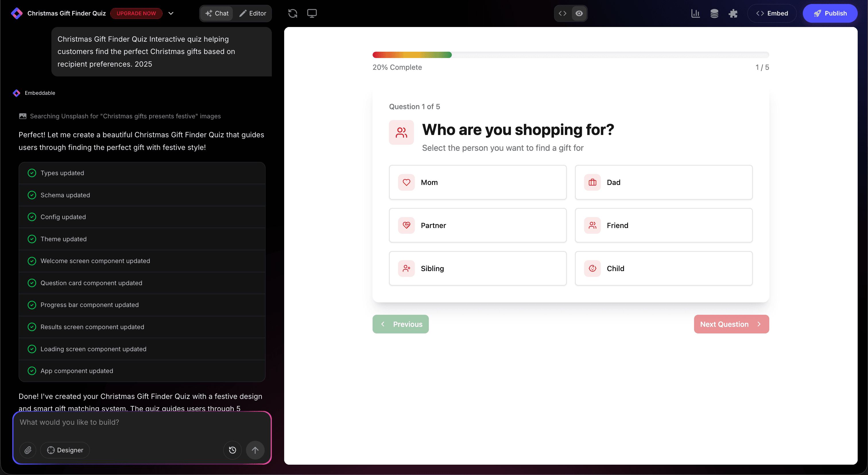
Task: Click the Embeddable logo in the sidebar
Action: [17, 93]
